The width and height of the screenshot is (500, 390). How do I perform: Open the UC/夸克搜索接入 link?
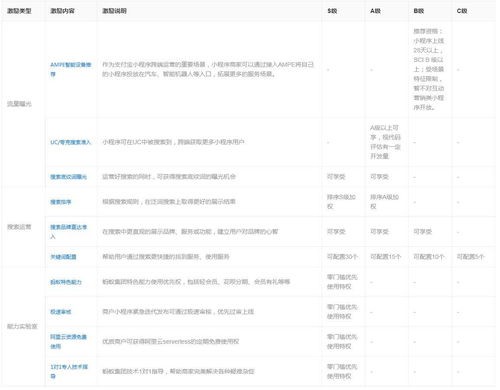pyautogui.click(x=71, y=142)
